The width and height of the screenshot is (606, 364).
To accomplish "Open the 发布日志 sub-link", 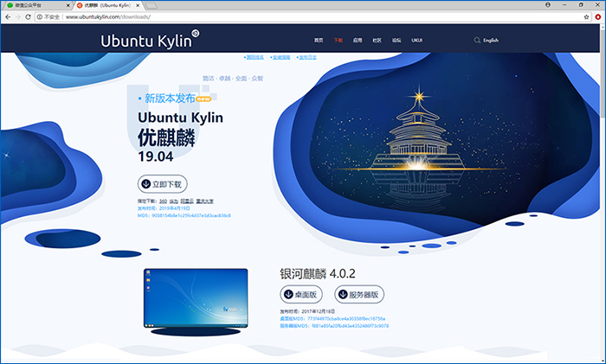I will 306,57.
